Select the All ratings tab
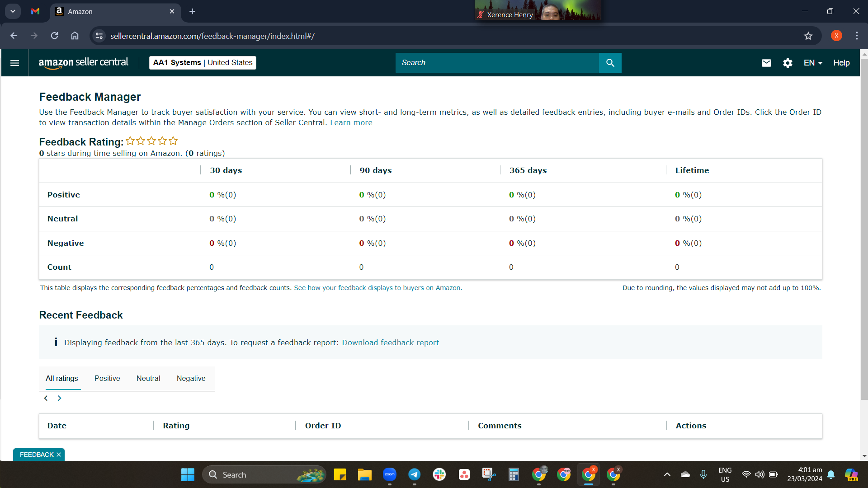 (61, 379)
